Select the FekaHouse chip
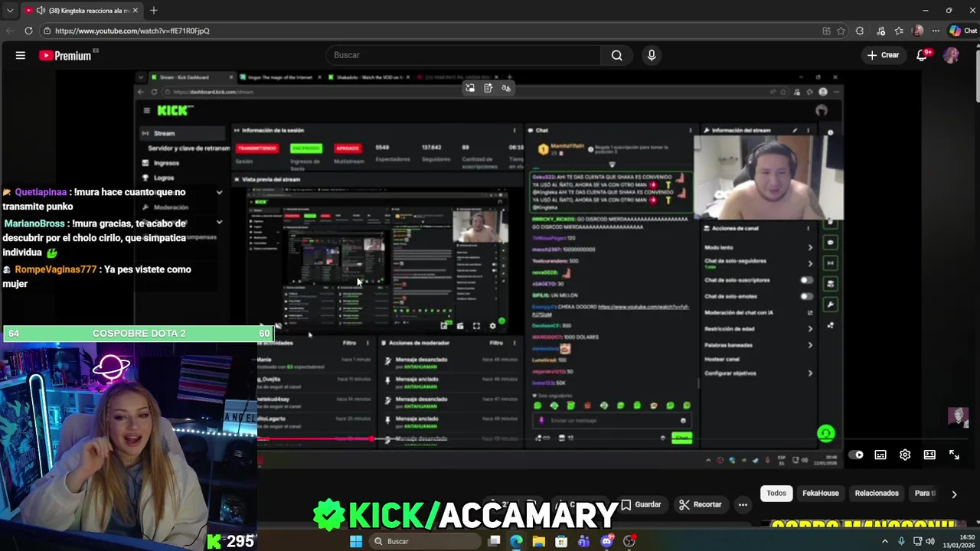This screenshot has width=980, height=551. [x=820, y=494]
